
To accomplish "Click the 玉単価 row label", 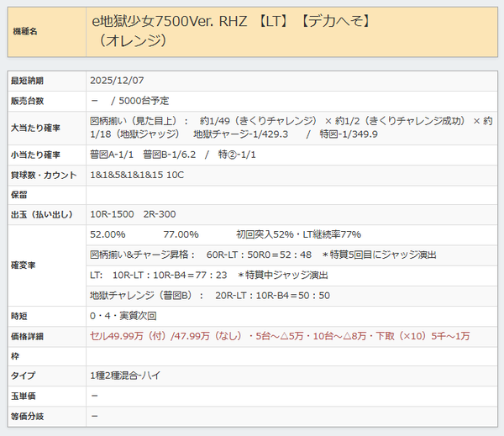I will (x=24, y=397).
